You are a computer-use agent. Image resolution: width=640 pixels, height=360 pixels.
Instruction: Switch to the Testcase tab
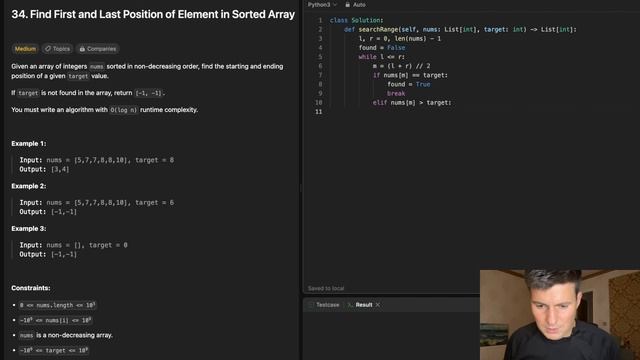click(324, 305)
